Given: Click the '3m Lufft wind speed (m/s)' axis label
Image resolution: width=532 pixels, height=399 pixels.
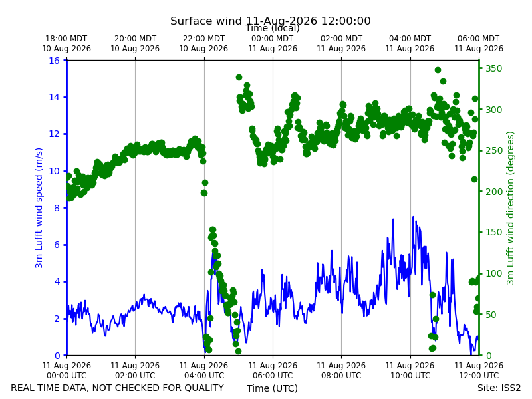Looking at the screenshot, I should pyautogui.click(x=39, y=207).
